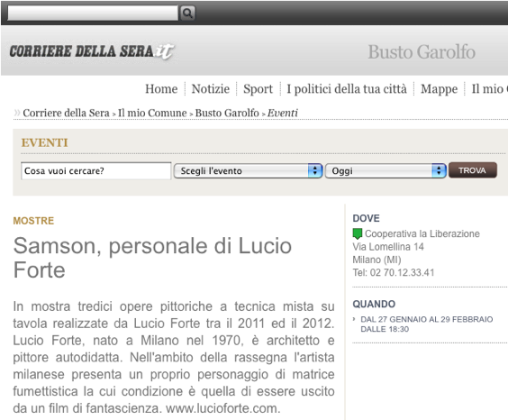Follow the Corriere della Sera breadcrumb link
Viewport: 508px width, 420px height.
tap(66, 113)
